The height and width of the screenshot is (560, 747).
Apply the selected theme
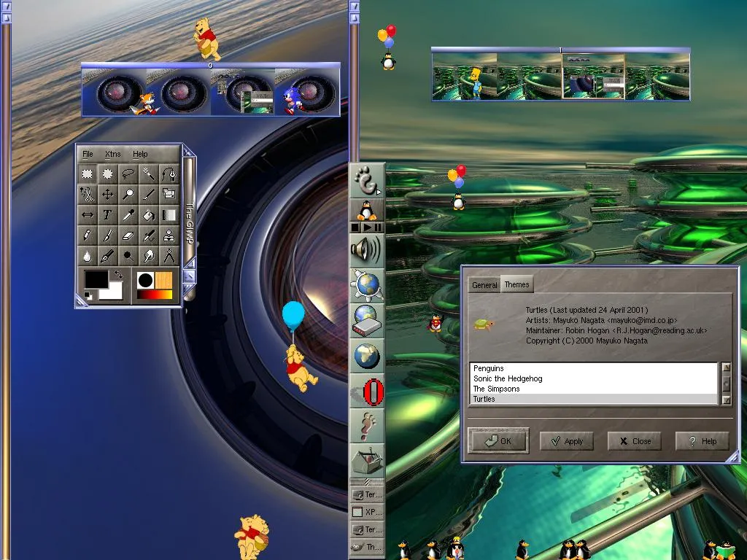(x=567, y=441)
